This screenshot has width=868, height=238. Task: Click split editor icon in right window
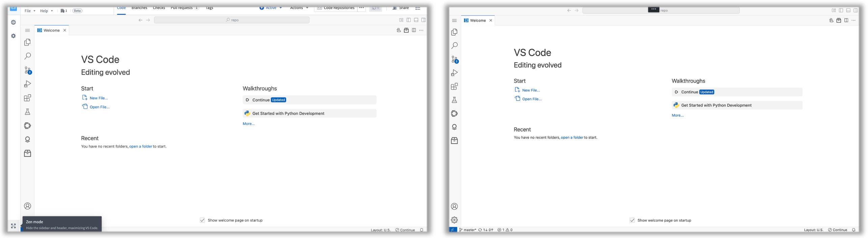click(x=846, y=20)
